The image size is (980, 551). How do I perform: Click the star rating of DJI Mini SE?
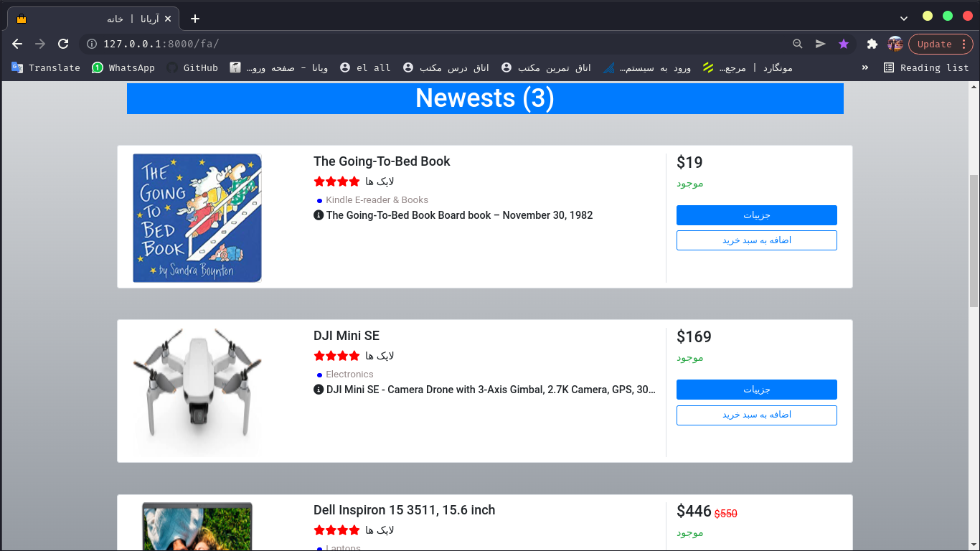pyautogui.click(x=336, y=356)
